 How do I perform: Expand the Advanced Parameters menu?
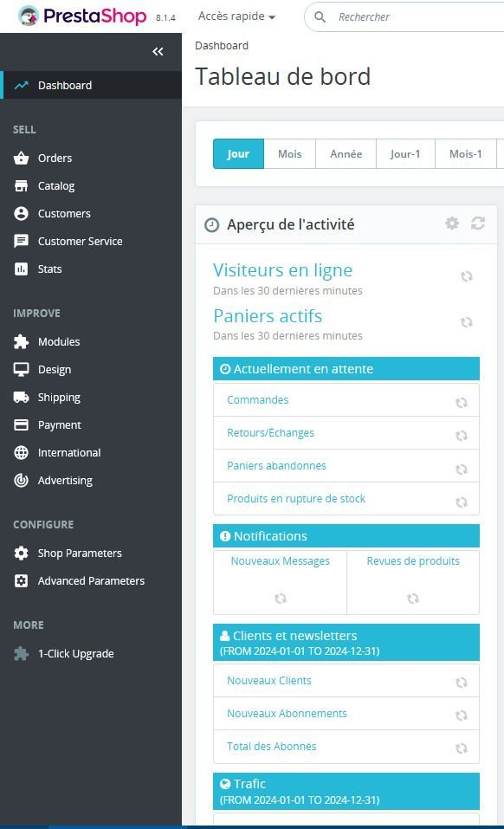click(91, 580)
